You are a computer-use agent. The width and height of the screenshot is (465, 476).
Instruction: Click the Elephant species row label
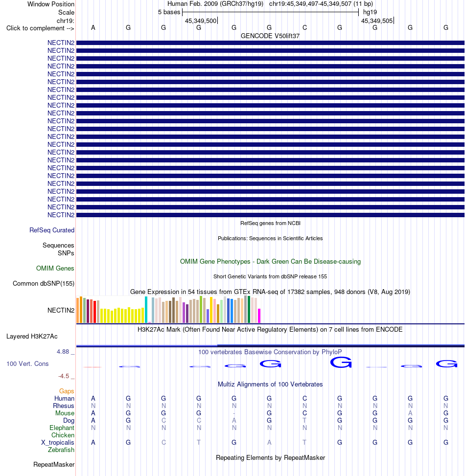pyautogui.click(x=62, y=428)
